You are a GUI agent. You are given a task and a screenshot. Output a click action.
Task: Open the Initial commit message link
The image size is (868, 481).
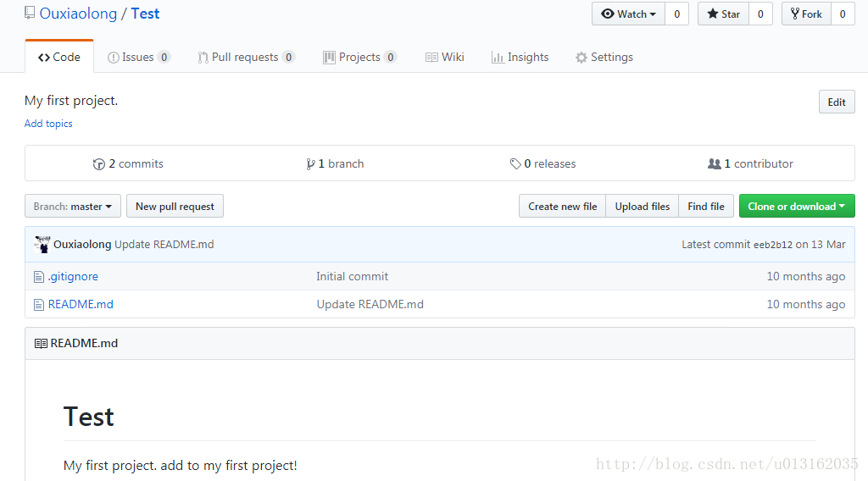point(352,276)
